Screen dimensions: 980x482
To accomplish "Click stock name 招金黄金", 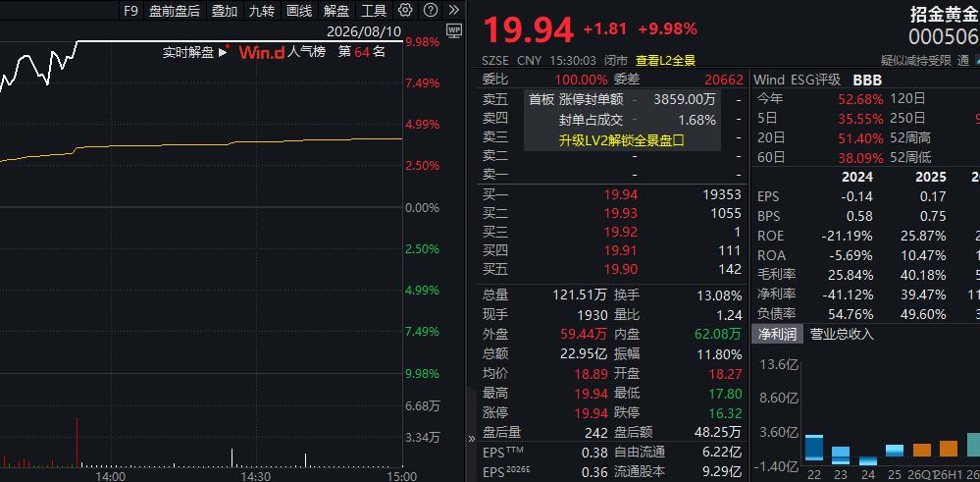I will pos(945,14).
